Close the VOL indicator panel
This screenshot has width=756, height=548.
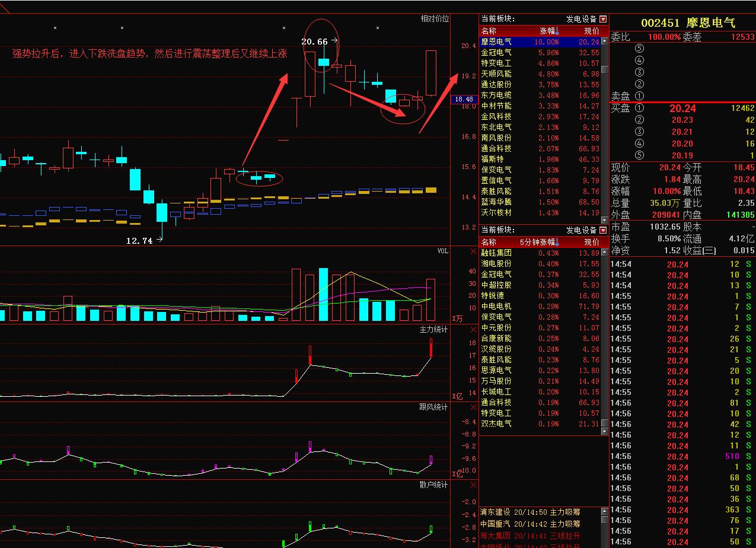[473, 251]
